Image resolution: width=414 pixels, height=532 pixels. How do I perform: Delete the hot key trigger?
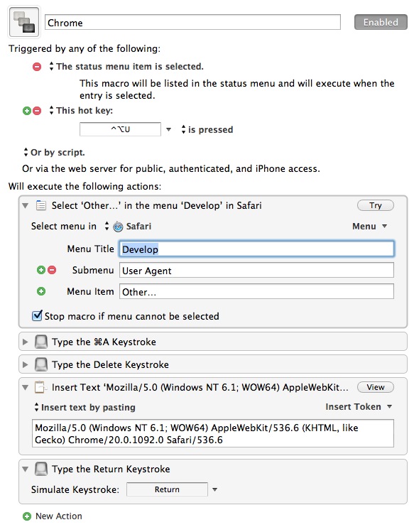click(x=37, y=111)
